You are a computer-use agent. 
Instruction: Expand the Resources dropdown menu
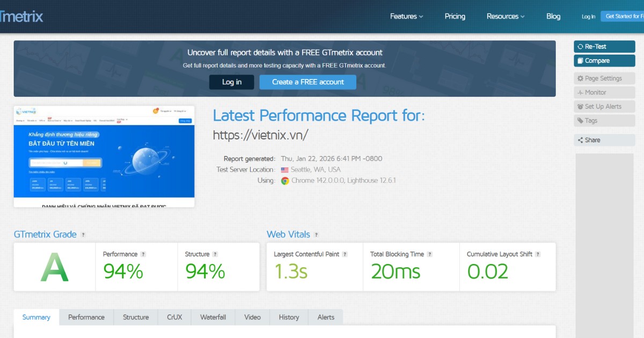coord(505,16)
